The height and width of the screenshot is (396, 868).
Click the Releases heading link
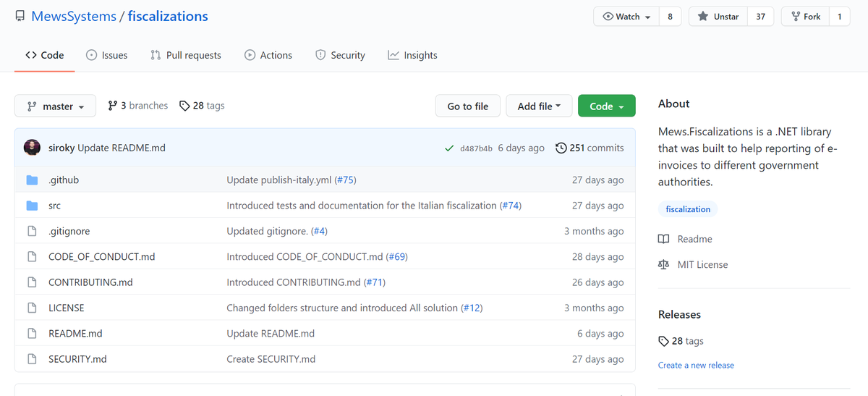679,315
